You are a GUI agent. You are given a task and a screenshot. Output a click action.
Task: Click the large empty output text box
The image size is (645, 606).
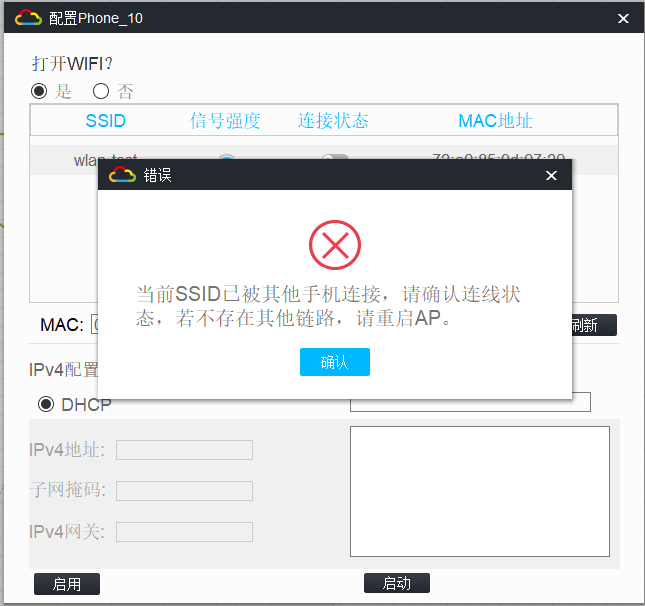pos(480,491)
